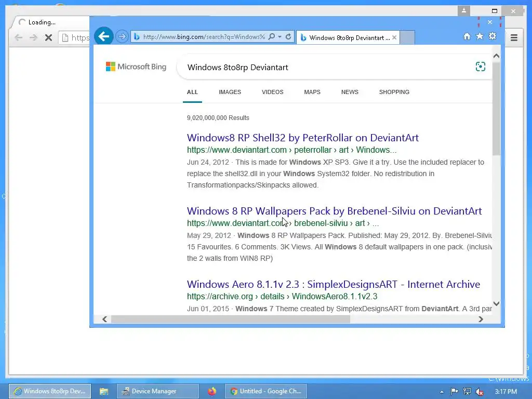Open File Explorer from taskbar
532x399 pixels.
pos(103,392)
